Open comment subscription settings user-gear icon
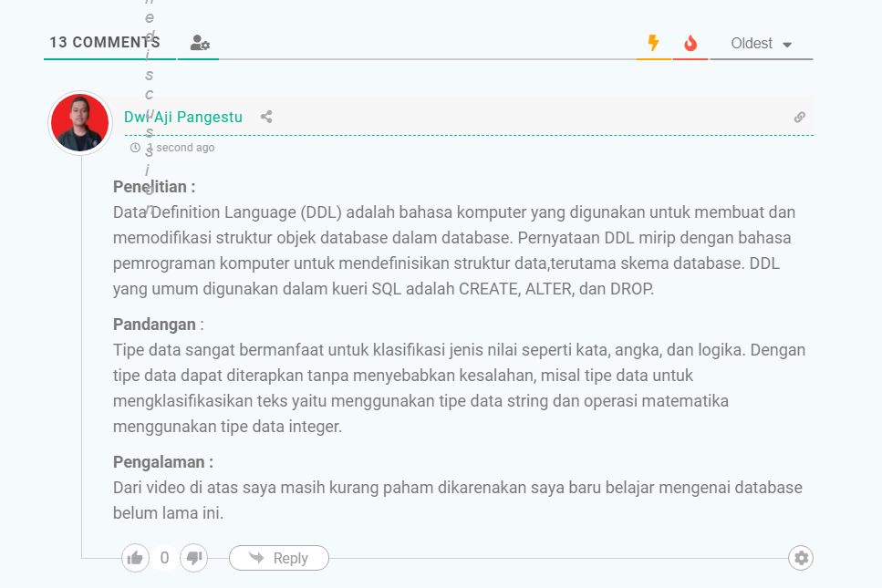 point(199,43)
